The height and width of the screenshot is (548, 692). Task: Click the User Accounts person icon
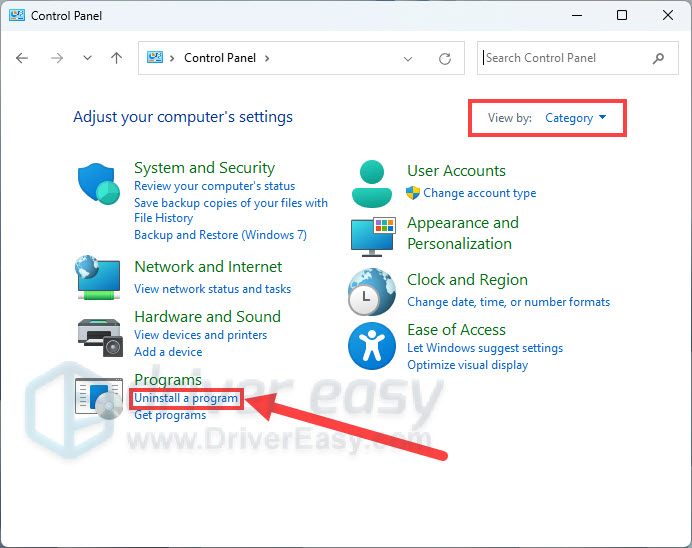[371, 183]
